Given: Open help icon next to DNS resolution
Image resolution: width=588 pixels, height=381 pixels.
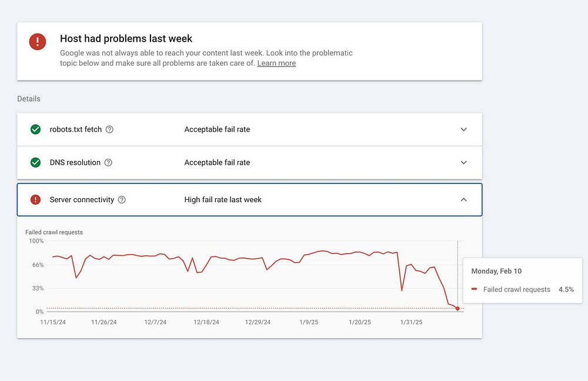Looking at the screenshot, I should pos(108,162).
